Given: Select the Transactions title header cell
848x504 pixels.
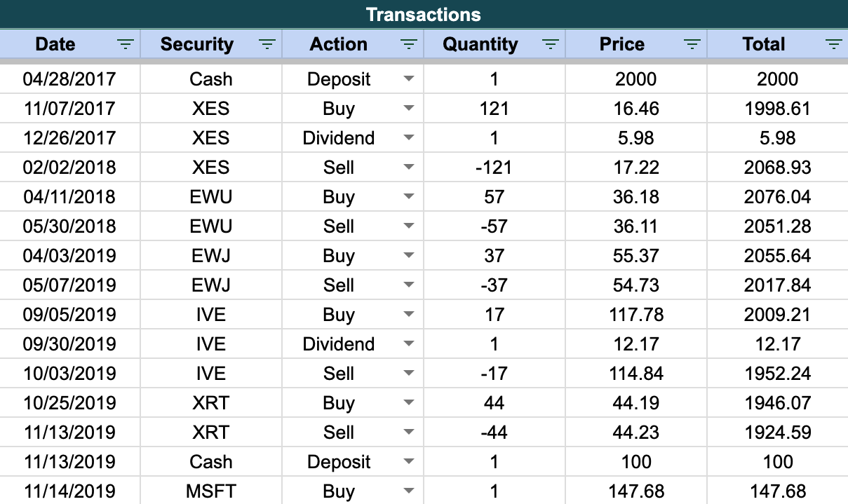Looking at the screenshot, I should coord(424,14).
